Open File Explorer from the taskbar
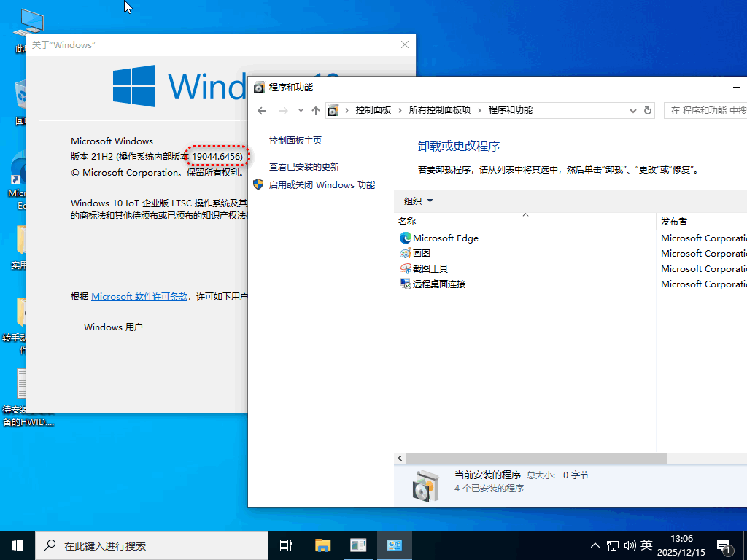 coord(322,545)
